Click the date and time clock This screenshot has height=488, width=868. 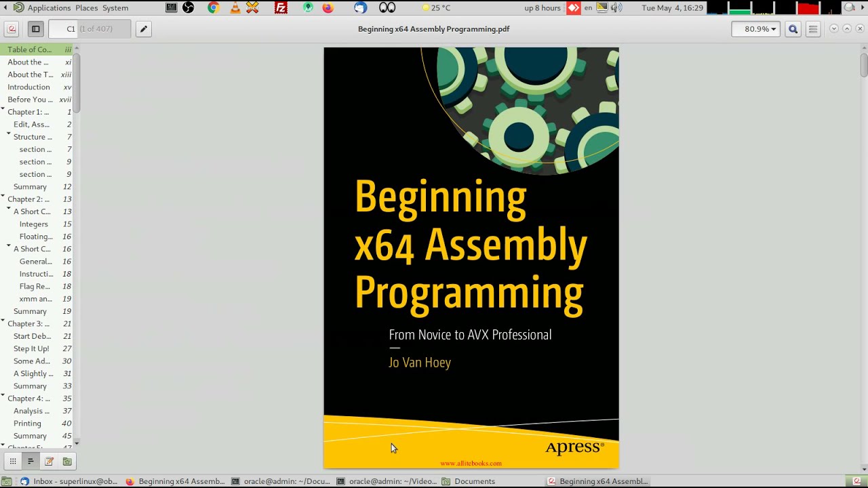point(673,7)
